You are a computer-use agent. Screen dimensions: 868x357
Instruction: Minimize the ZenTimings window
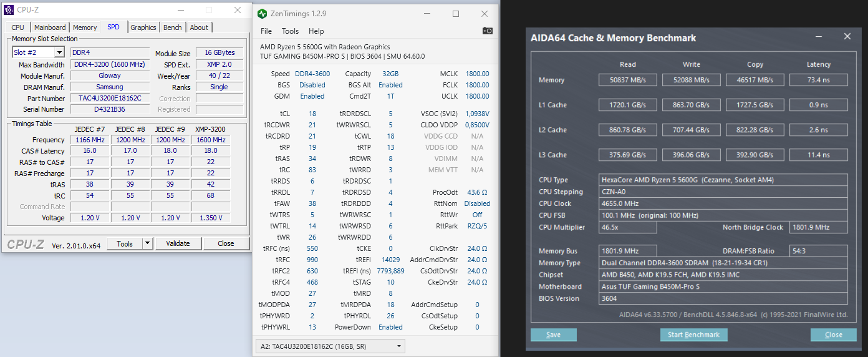(427, 14)
